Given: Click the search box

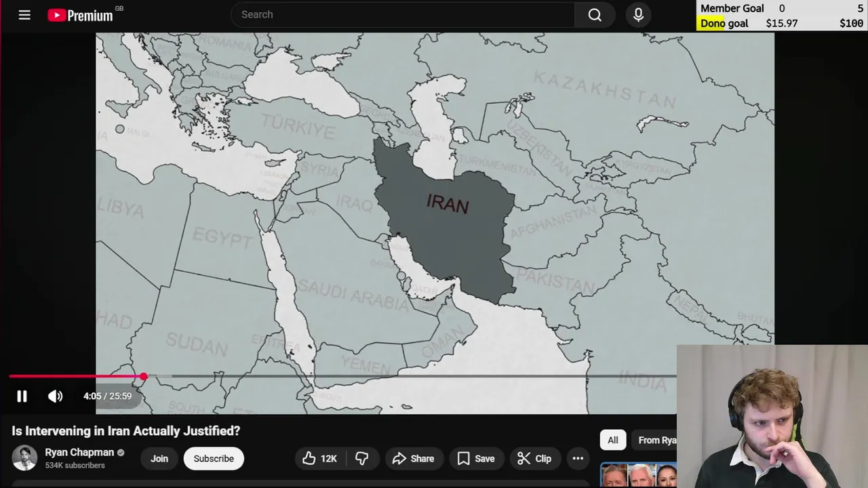Looking at the screenshot, I should pyautogui.click(x=403, y=14).
